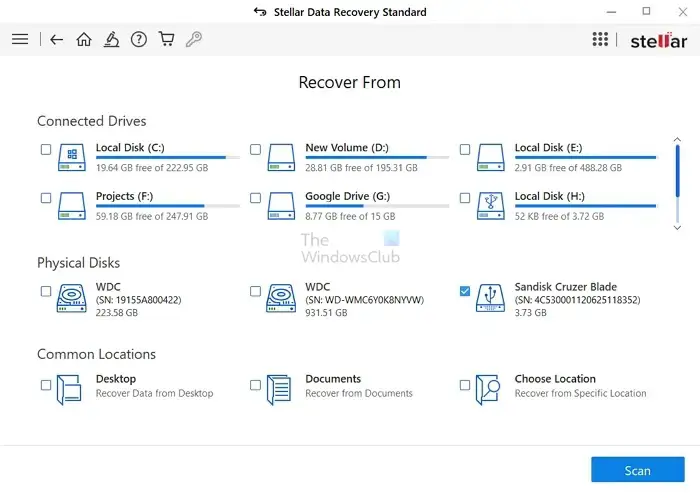
Task: Open the microscope tools icon
Action: coord(111,39)
